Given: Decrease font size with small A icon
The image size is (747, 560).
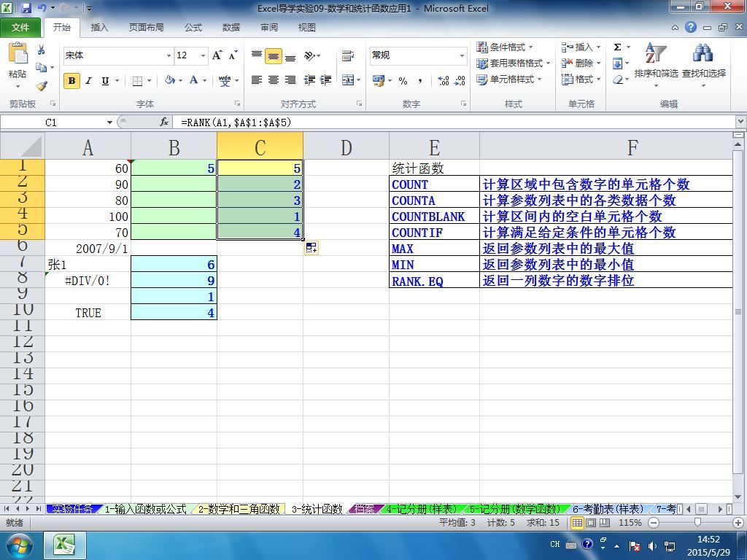Looking at the screenshot, I should click(x=233, y=55).
